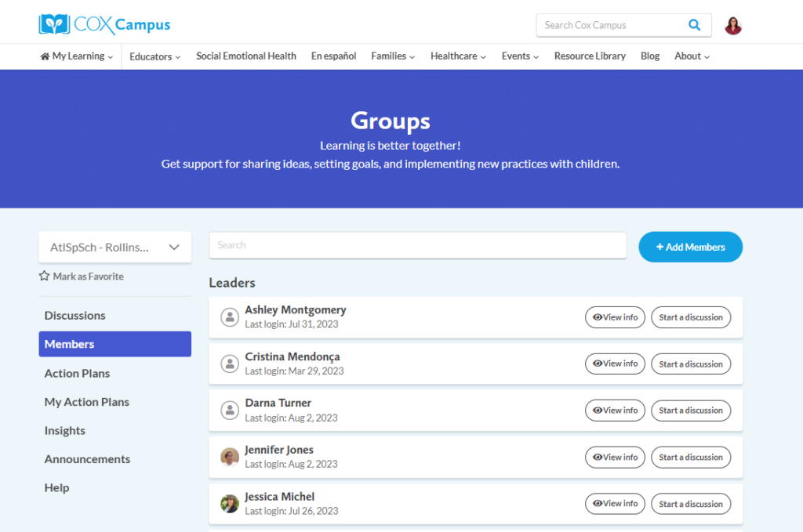View info for Cristina Mendonça
This screenshot has height=532, width=803.
[615, 364]
